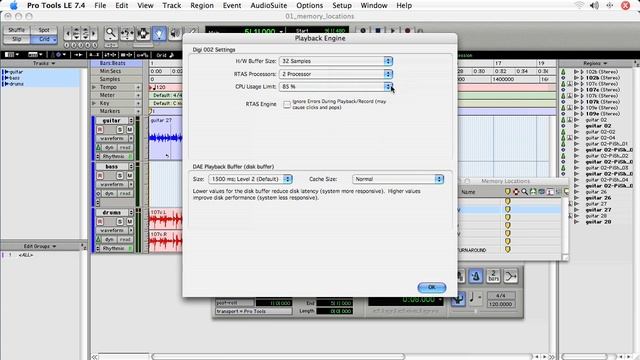The image size is (640, 360).
Task: Select the highlighted Grabber hand tool
Action: (159, 33)
